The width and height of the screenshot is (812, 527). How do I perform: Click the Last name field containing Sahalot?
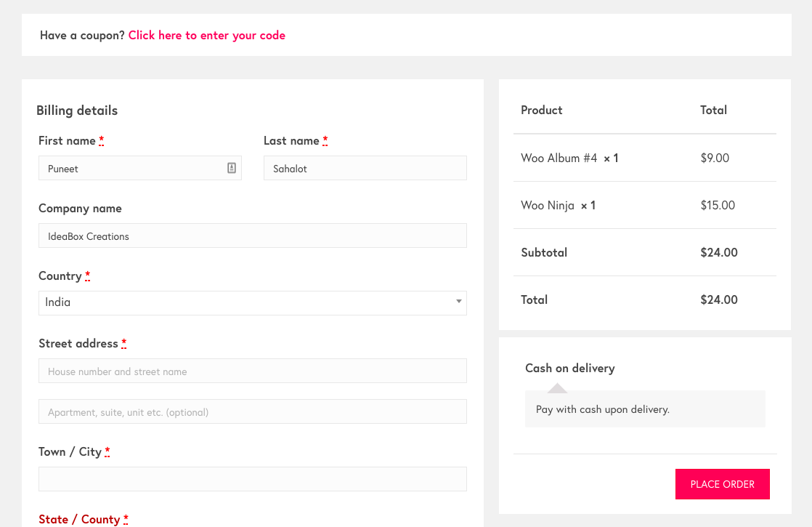pyautogui.click(x=365, y=168)
